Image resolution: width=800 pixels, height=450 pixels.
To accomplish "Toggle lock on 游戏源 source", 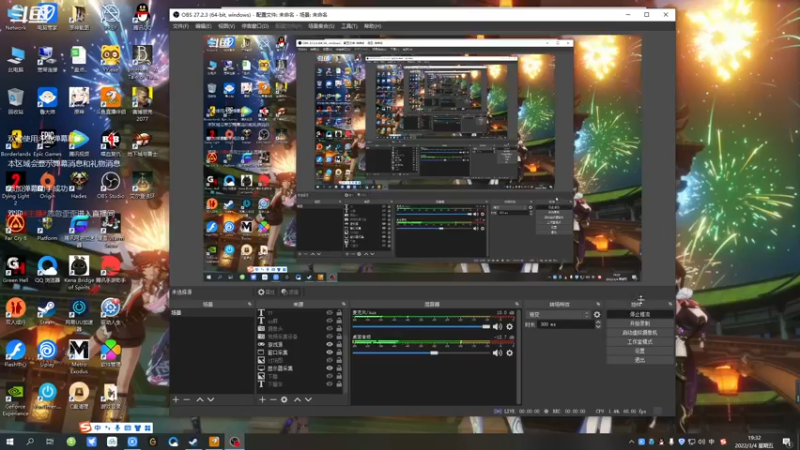I will pos(339,344).
